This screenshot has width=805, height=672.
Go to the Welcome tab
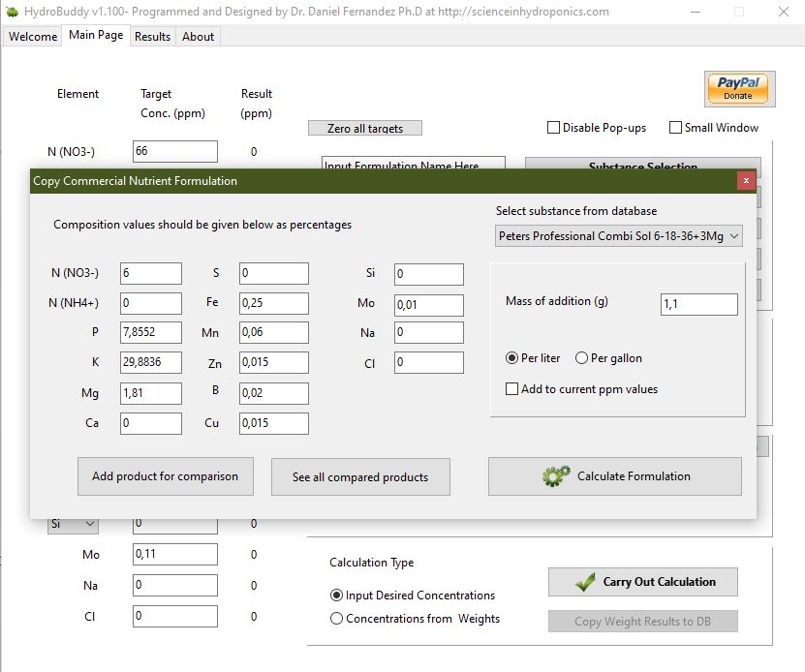[x=33, y=37]
